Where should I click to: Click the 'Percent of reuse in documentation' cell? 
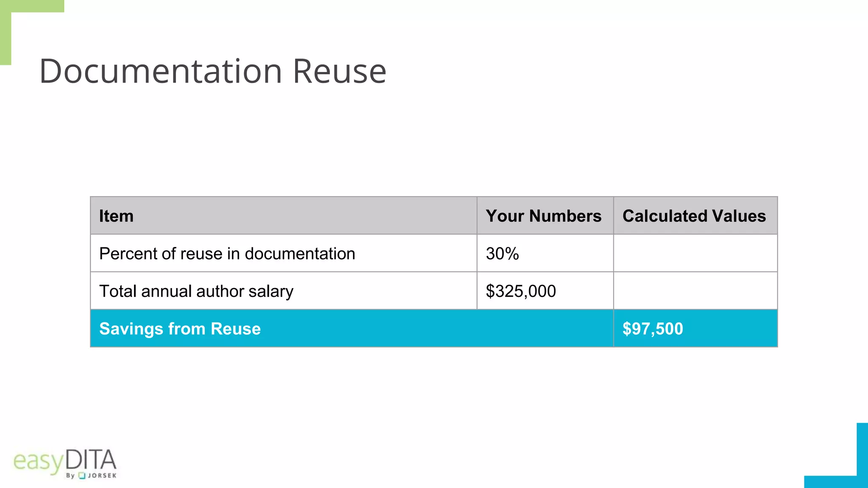coord(227,254)
